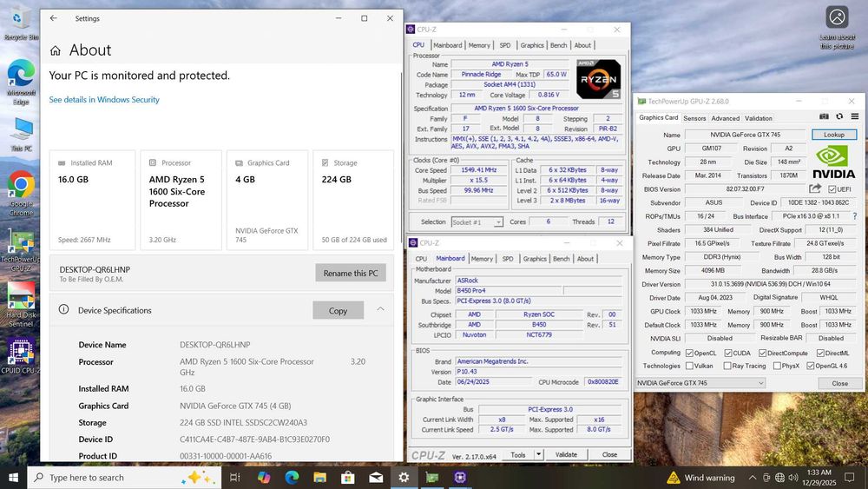Click the CPU-Z taskbar icon
The width and height of the screenshot is (868, 489).
pyautogui.click(x=460, y=478)
